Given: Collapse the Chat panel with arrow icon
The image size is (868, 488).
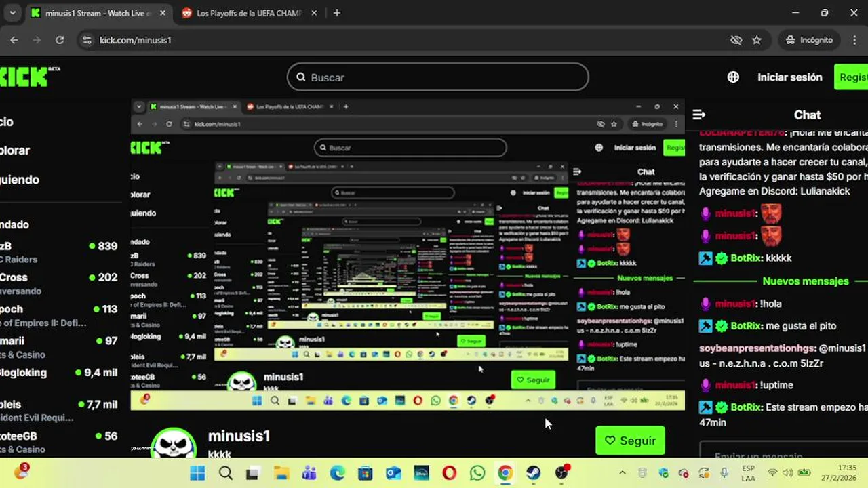Looking at the screenshot, I should click(x=699, y=115).
